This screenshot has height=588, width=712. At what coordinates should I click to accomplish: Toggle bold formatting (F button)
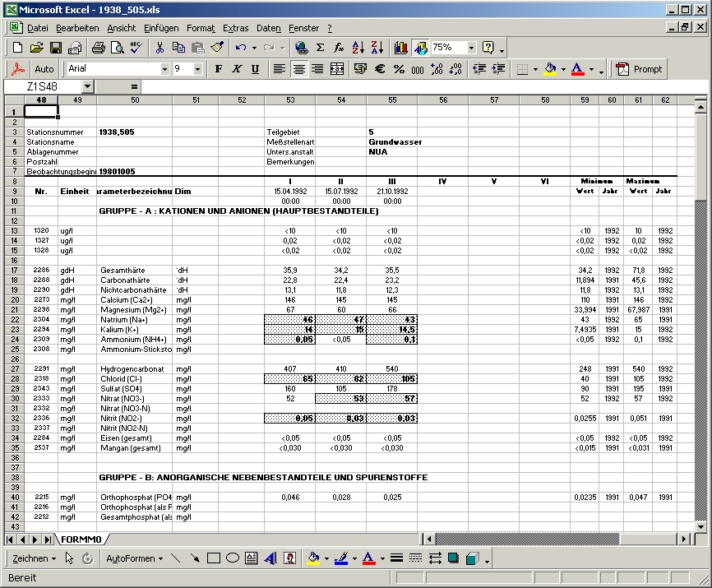pyautogui.click(x=219, y=69)
